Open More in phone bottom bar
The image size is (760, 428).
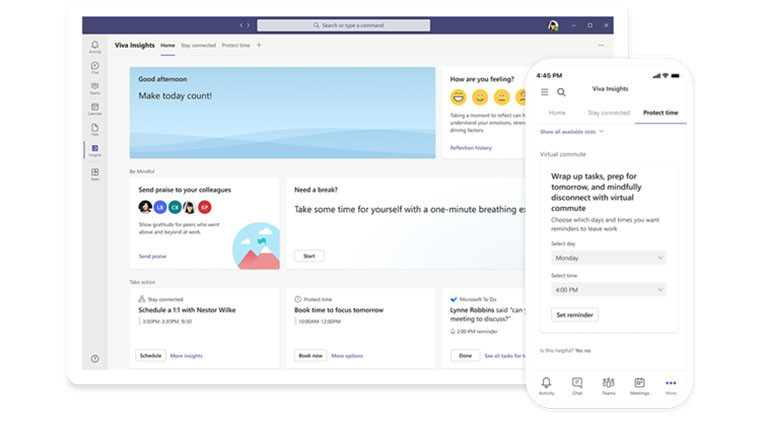coord(671,387)
